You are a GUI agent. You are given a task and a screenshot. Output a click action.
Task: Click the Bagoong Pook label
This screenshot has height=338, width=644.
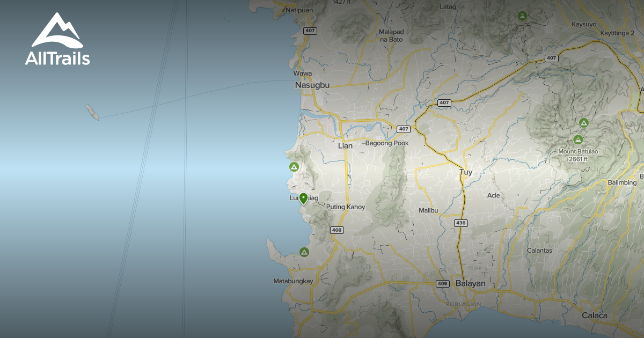(x=387, y=143)
